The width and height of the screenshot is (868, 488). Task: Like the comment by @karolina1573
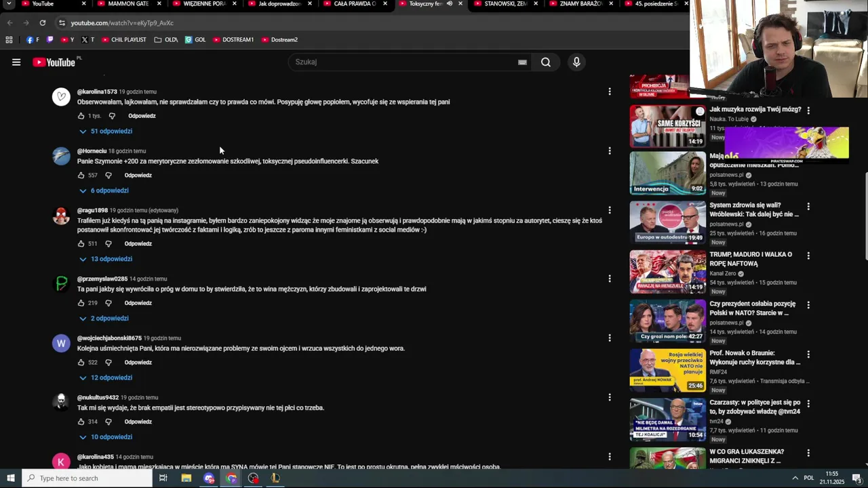point(81,116)
